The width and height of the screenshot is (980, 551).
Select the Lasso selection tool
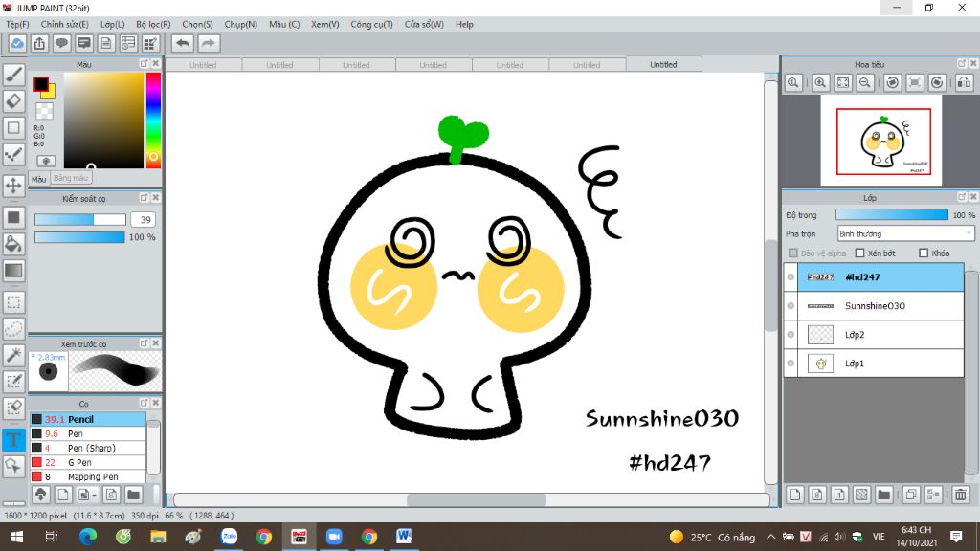pyautogui.click(x=13, y=329)
